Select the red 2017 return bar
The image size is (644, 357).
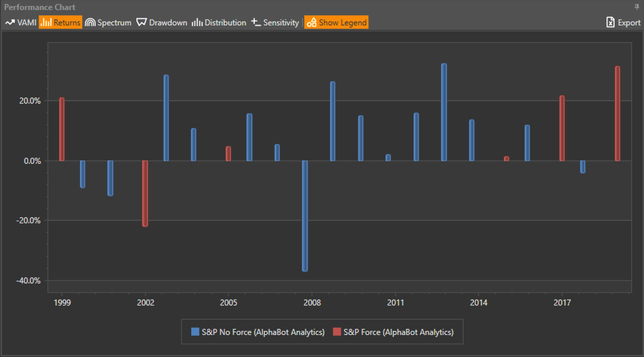[562, 128]
